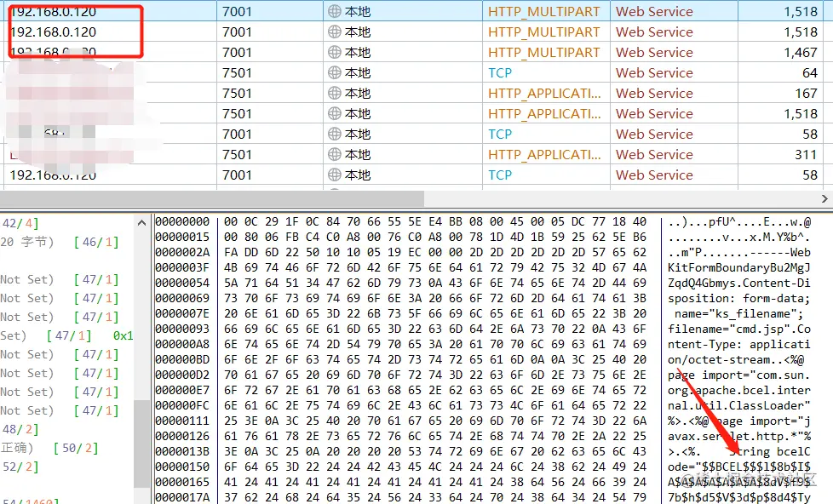Screen dimensions: 833x504
Task: Click the globe icon in the 64-byte TCP row
Action: click(334, 72)
